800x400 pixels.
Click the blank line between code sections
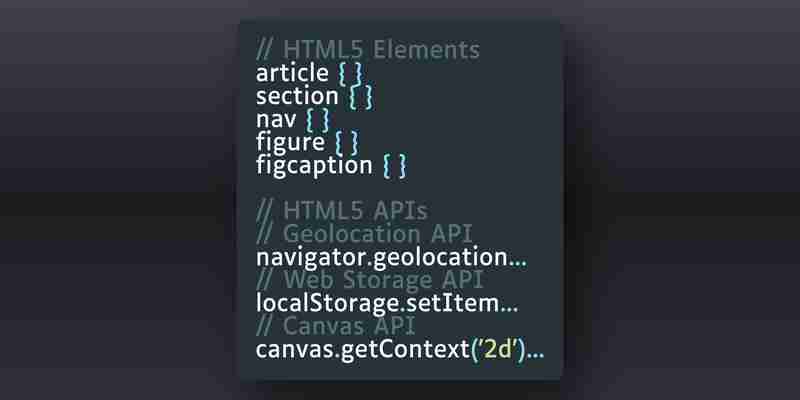coord(401,188)
